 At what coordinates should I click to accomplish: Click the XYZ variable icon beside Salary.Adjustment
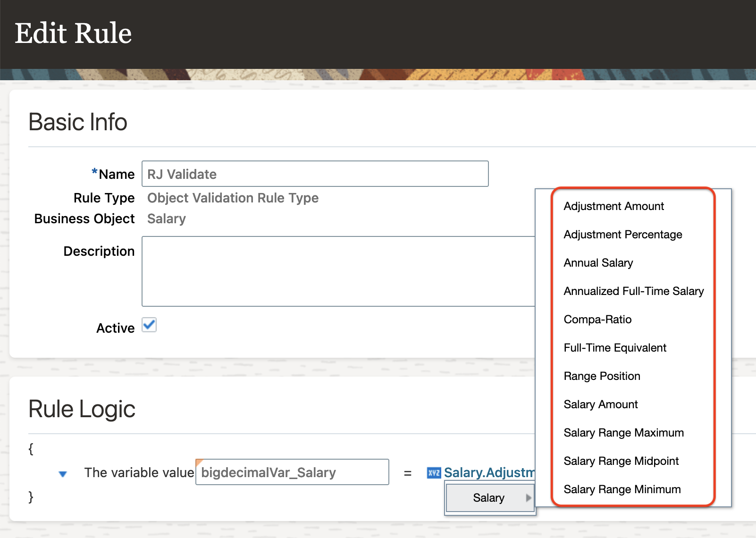click(434, 473)
